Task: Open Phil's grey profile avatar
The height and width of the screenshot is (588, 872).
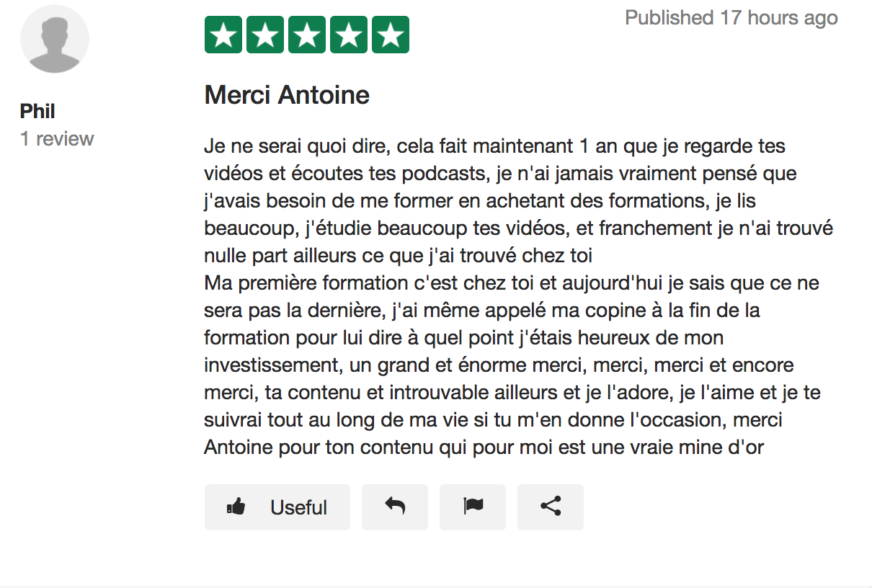Action: pyautogui.click(x=55, y=39)
